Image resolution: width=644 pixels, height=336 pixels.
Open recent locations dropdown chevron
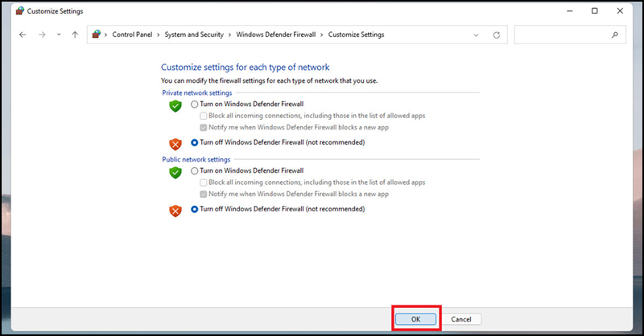pos(59,35)
